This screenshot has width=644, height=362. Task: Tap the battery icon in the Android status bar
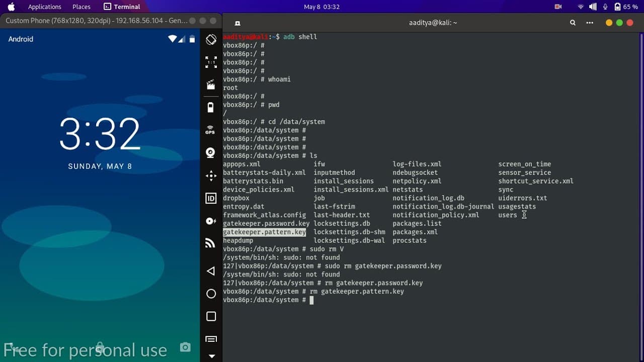tap(192, 39)
